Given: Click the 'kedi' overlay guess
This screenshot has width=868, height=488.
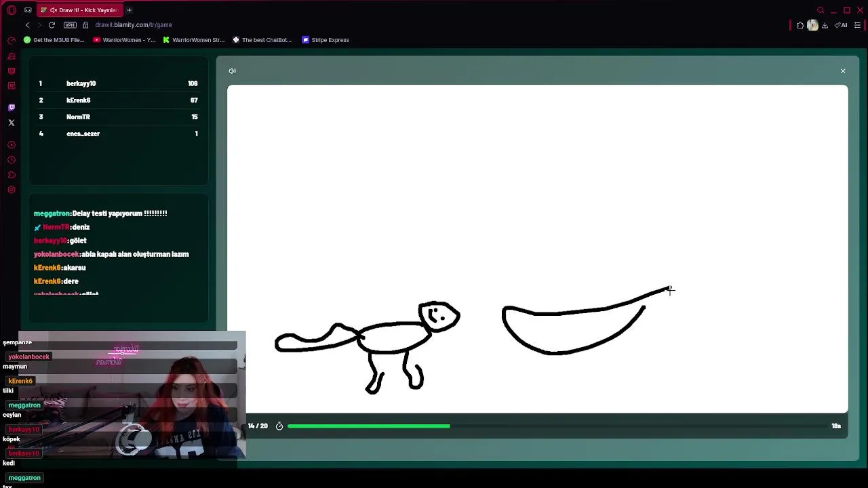Looking at the screenshot, I should coord(8,464).
